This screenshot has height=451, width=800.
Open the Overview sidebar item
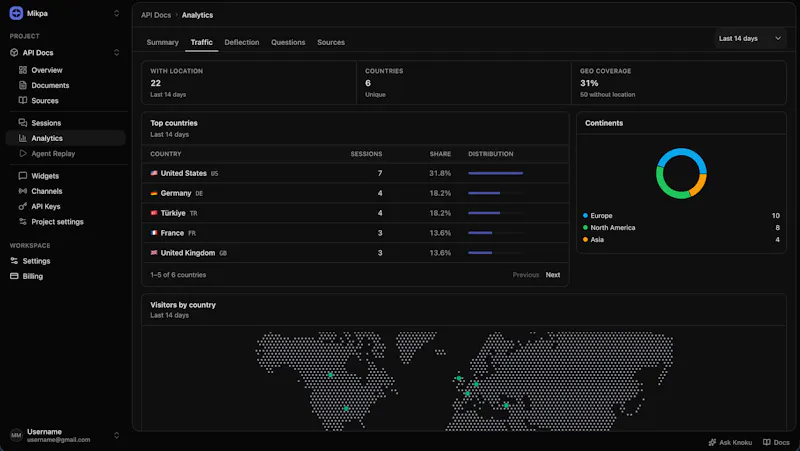coord(65,70)
